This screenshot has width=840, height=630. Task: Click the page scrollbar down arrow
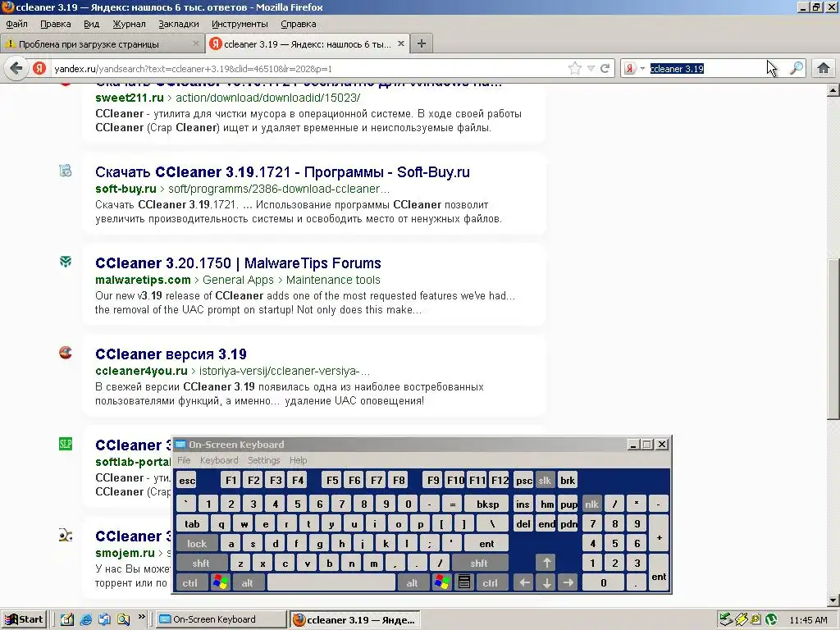coord(833,600)
